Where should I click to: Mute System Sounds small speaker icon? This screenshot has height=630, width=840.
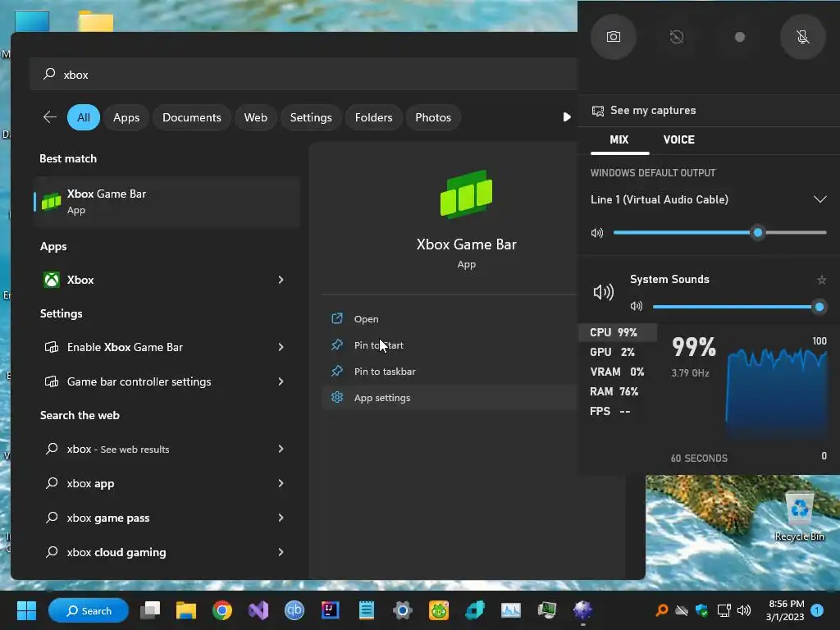[x=637, y=307]
